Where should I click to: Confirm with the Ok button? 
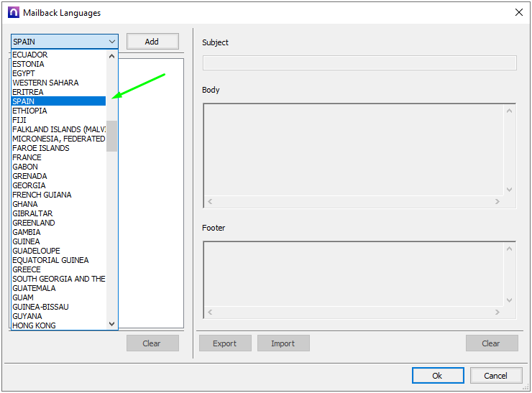click(437, 375)
